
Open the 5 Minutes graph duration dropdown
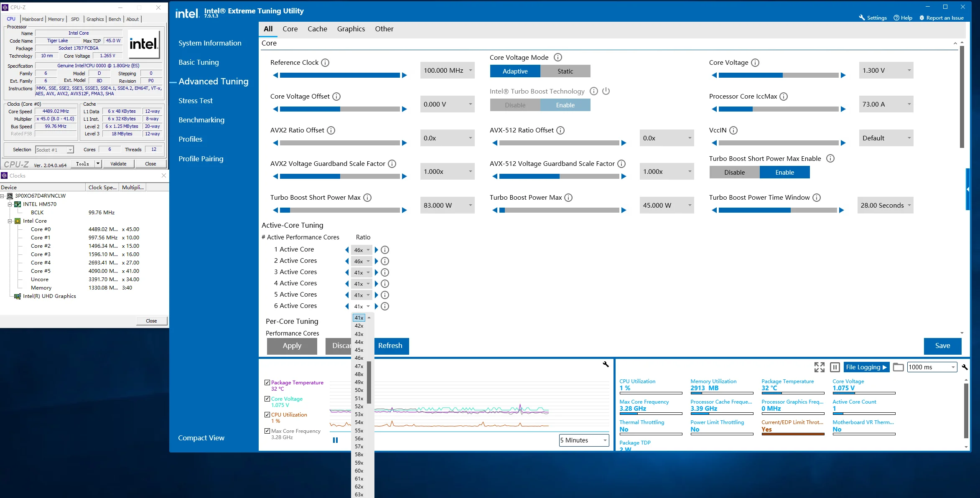pos(584,440)
